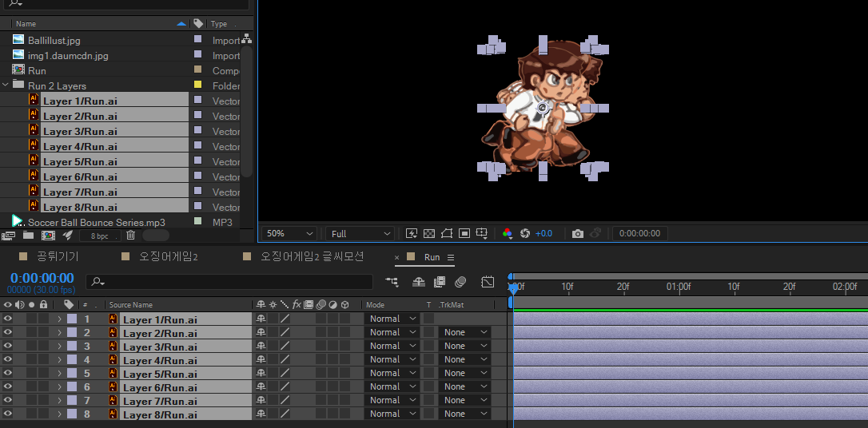The image size is (868, 428).
Task: Open the Fast Previews options icon
Action: tap(412, 233)
